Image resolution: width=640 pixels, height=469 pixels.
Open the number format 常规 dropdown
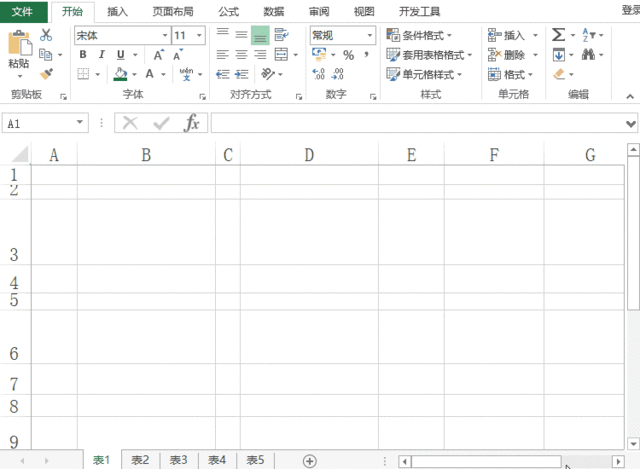pyautogui.click(x=370, y=35)
